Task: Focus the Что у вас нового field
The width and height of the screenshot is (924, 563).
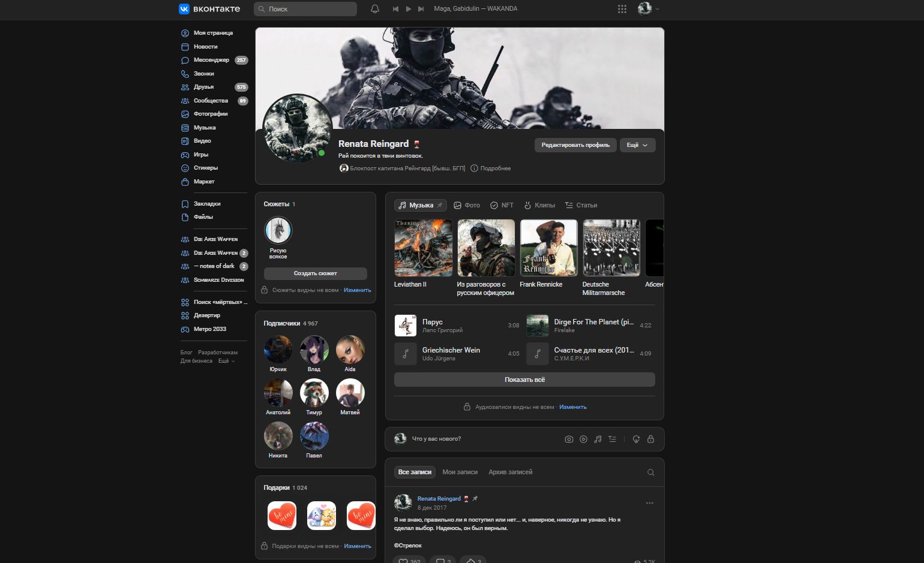Action: [436, 439]
